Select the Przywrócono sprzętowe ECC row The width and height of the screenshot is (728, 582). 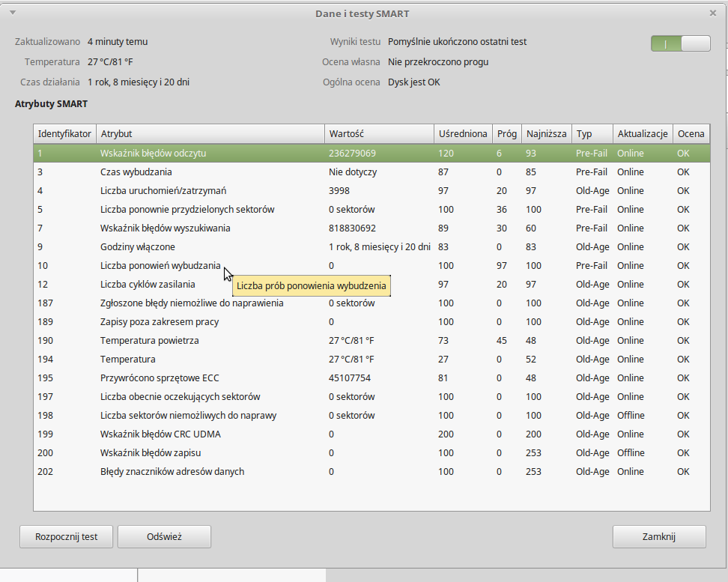tap(371, 378)
